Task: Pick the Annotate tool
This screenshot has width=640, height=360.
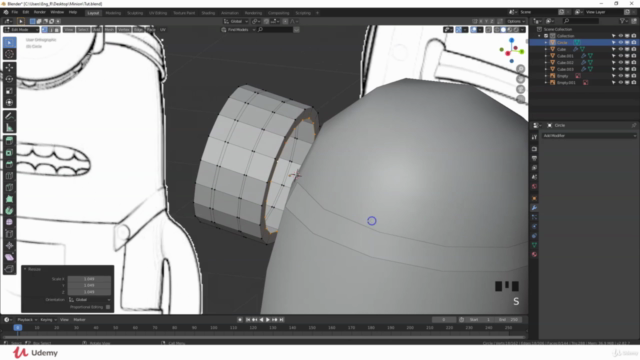Action: coord(9,116)
